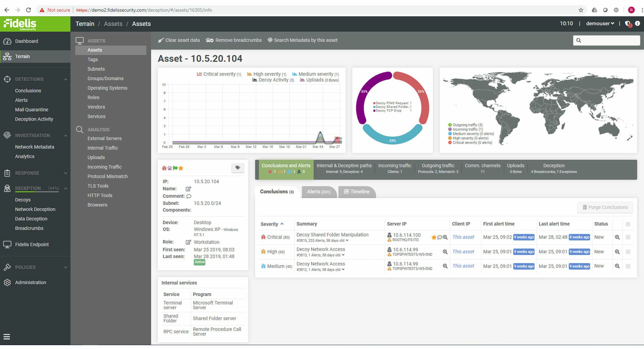
Task: Click the zoom details icon after Status in High row
Action: 617,252
